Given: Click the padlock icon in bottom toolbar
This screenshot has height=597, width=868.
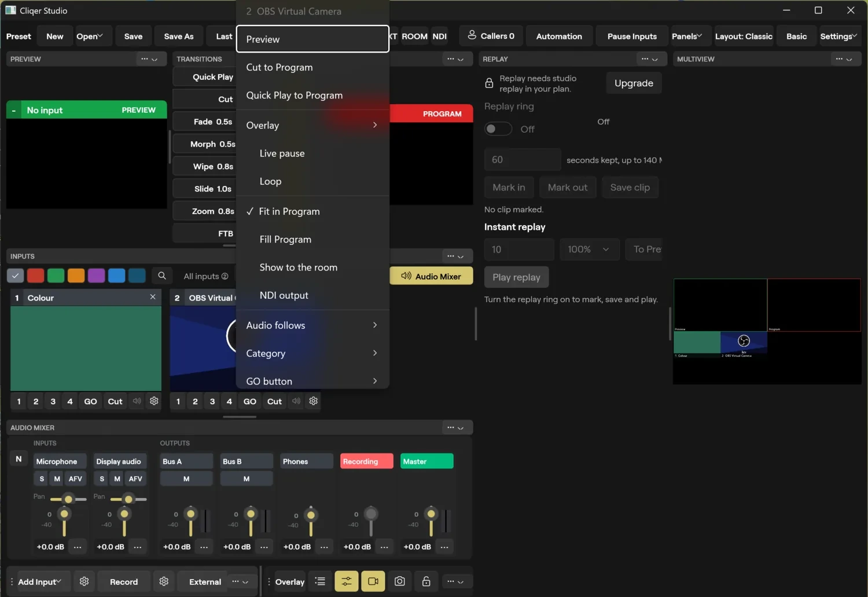Looking at the screenshot, I should (x=426, y=581).
